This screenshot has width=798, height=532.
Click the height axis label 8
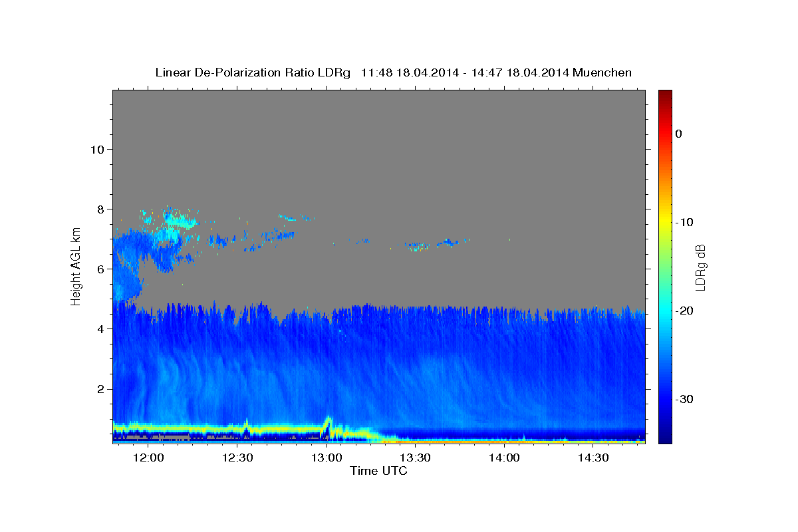coord(100,209)
